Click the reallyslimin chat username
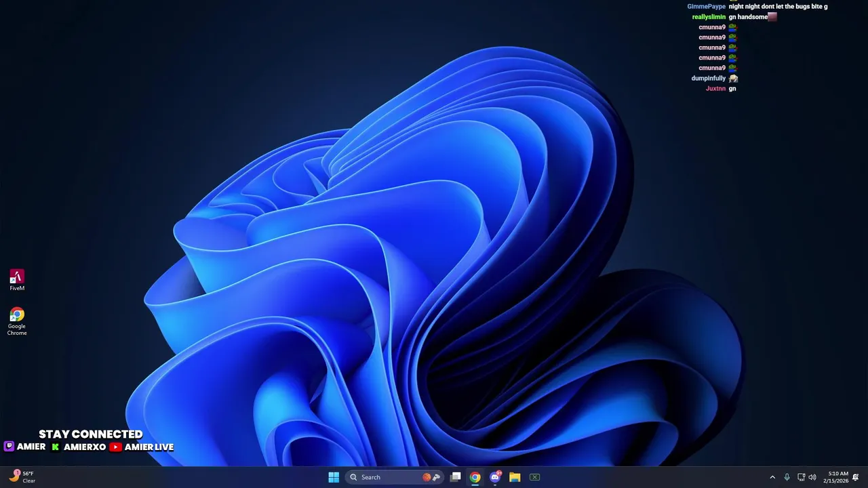The width and height of the screenshot is (868, 488). click(x=709, y=17)
